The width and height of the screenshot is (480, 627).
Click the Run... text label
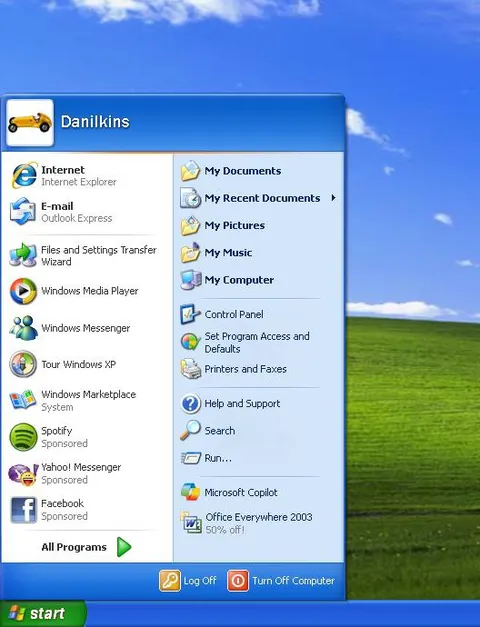[218, 458]
